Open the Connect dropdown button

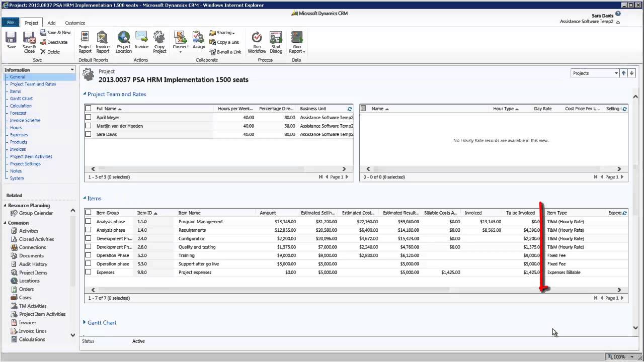click(181, 42)
